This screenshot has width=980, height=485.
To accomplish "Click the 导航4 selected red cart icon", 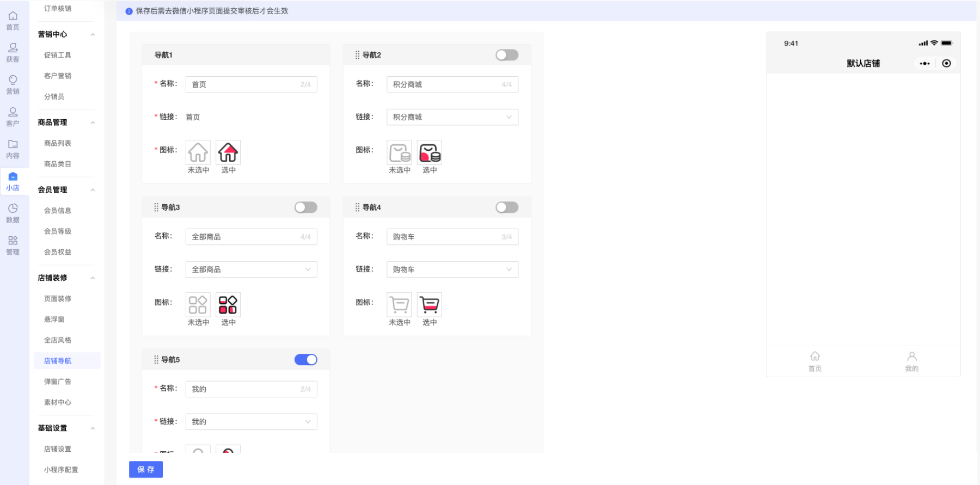I will 430,305.
